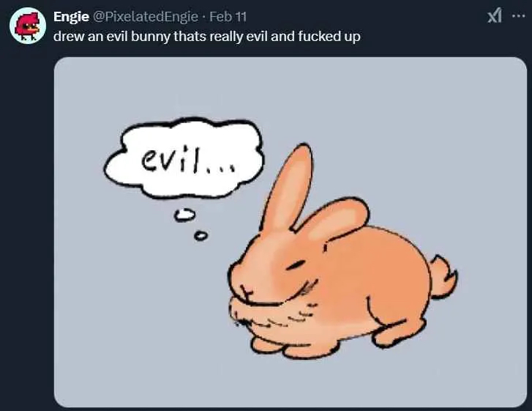Click the 'evil...' thought bubble in image
Viewport: 532px width, 411px height.
pyautogui.click(x=184, y=158)
